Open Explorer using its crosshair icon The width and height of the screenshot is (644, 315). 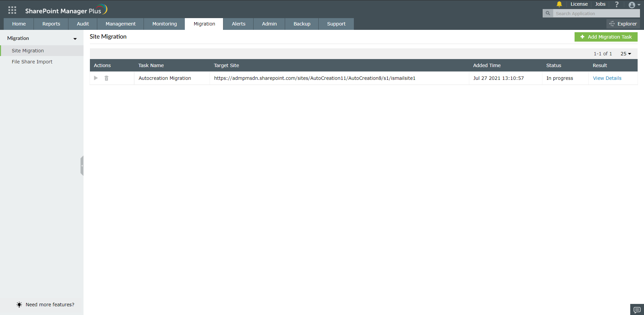coord(612,24)
